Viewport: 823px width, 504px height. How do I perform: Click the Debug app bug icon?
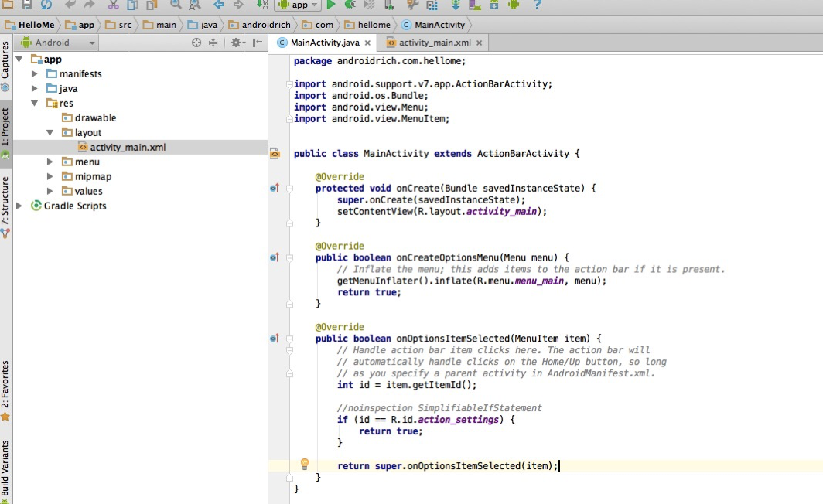tap(350, 5)
